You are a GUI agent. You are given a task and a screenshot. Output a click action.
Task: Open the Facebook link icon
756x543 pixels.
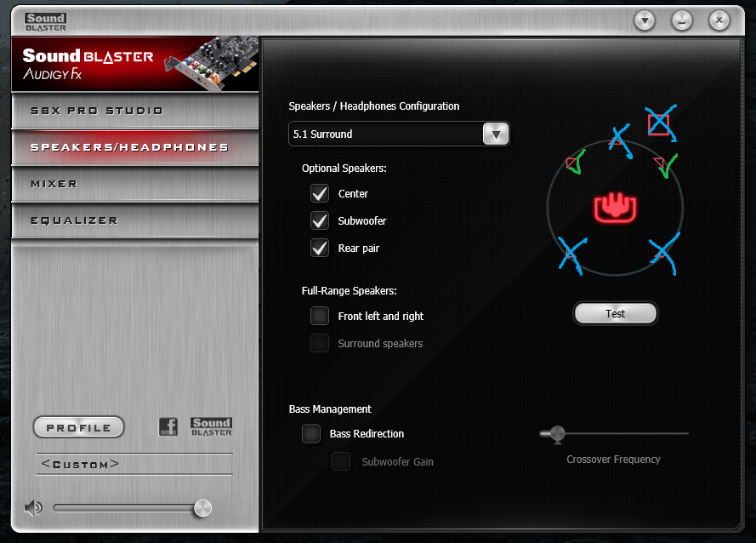pos(168,426)
